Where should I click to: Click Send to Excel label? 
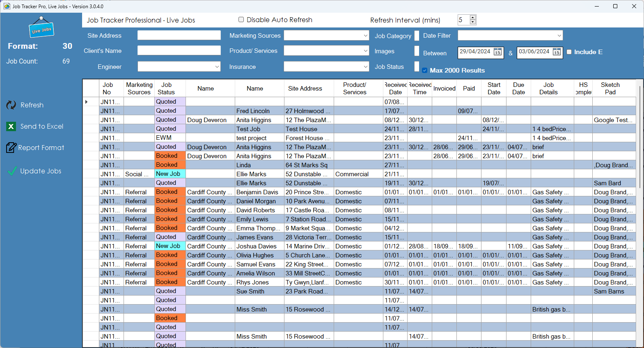pos(42,127)
